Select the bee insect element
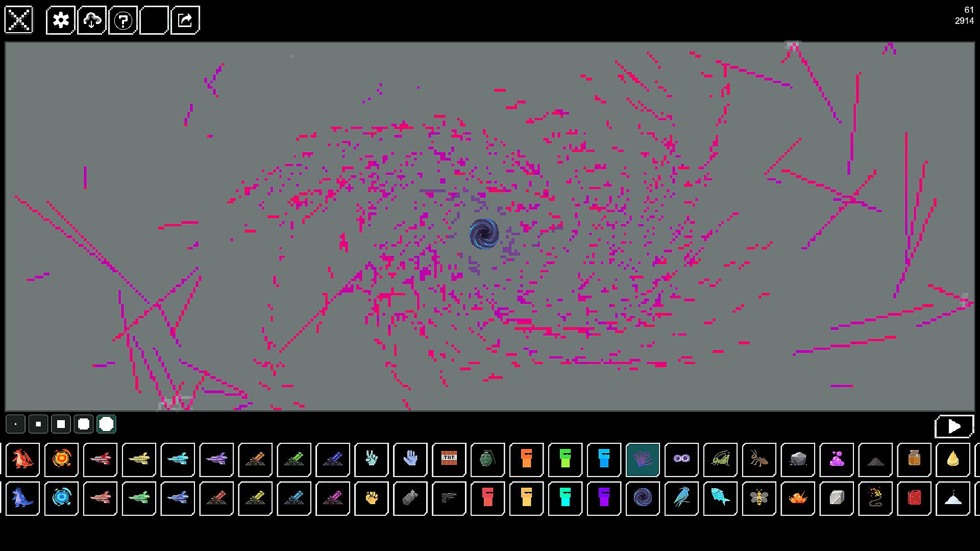Screen dimensions: 980x551 point(759,497)
